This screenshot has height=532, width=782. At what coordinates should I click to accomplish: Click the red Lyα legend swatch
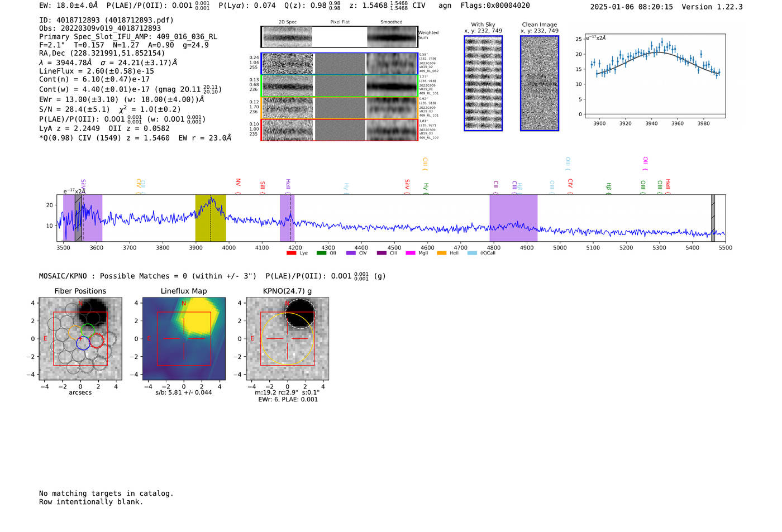291,253
